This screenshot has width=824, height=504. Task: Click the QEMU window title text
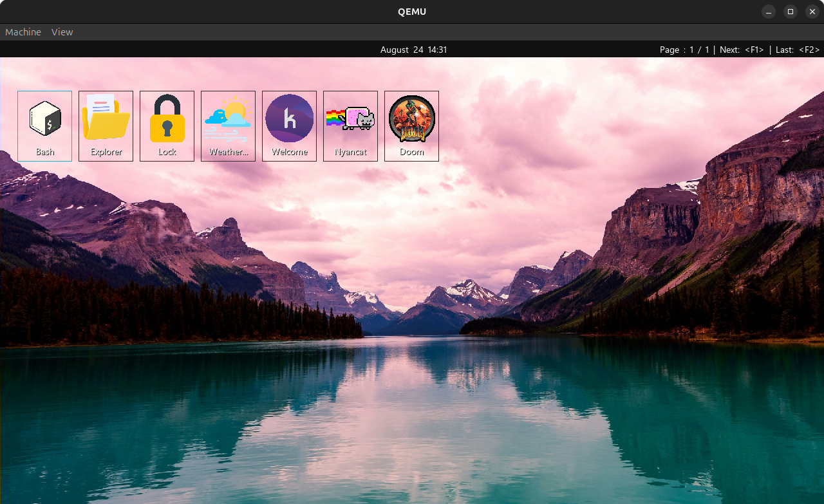[412, 12]
